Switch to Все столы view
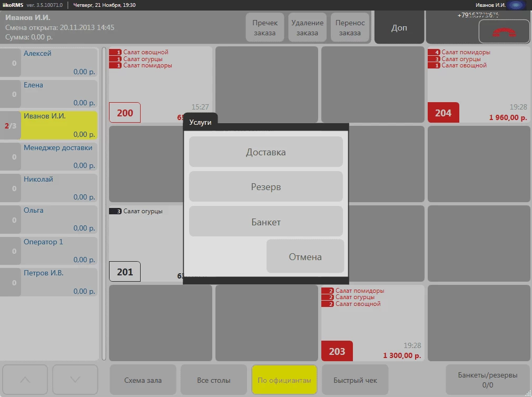This screenshot has width=532, height=397. coord(213,380)
